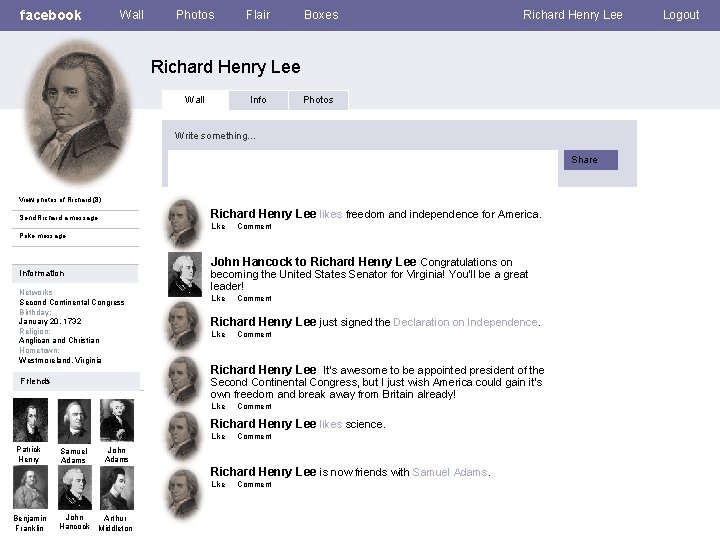720x540 pixels.
Task: Click avatar on likes science post
Action: click(x=184, y=436)
